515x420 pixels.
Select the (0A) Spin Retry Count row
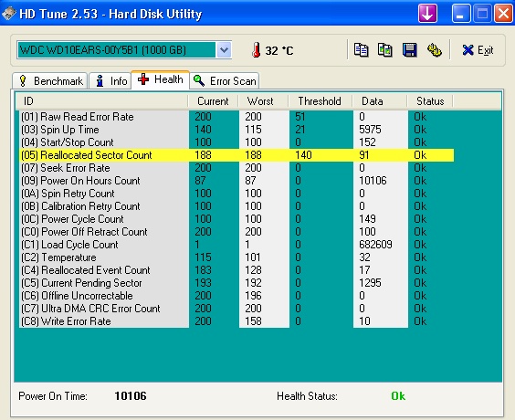point(236,194)
